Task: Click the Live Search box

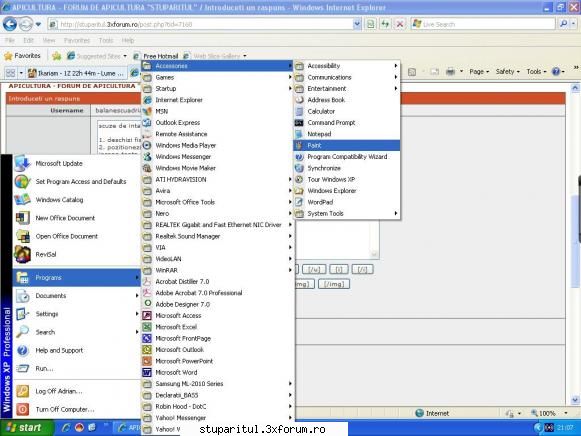Action: click(x=484, y=24)
